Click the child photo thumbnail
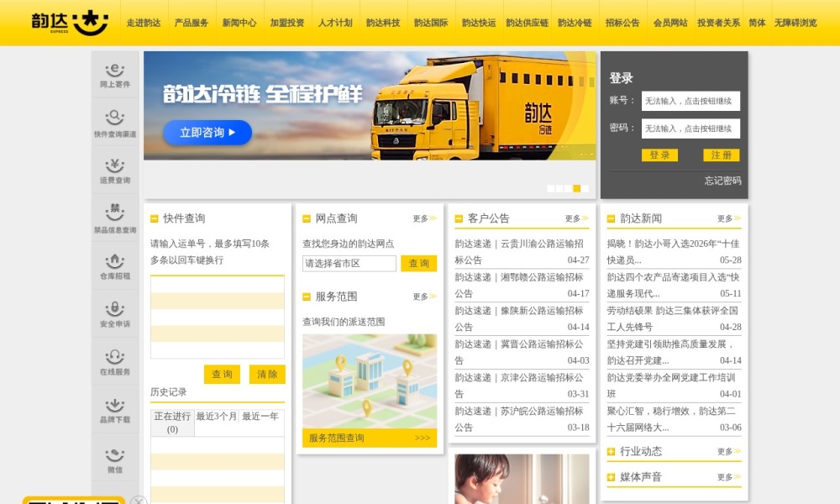This screenshot has width=840, height=504. [x=522, y=479]
